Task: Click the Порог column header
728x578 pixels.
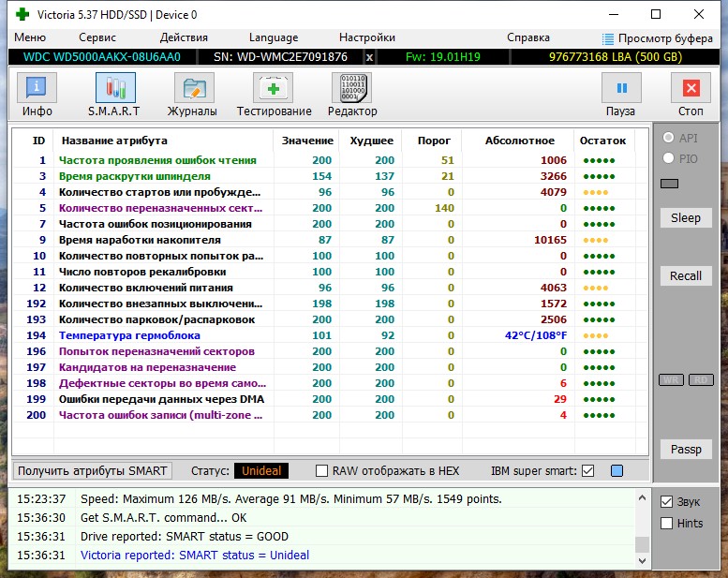Action: [434, 141]
